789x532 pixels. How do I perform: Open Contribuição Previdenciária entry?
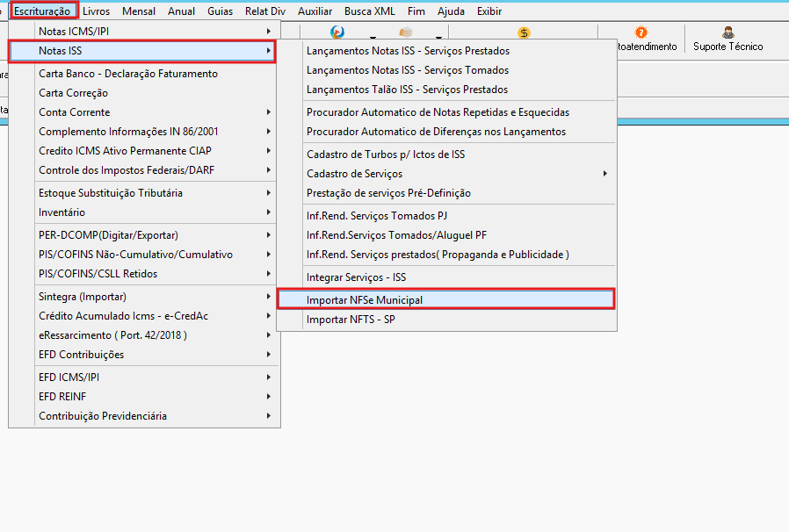142,416
